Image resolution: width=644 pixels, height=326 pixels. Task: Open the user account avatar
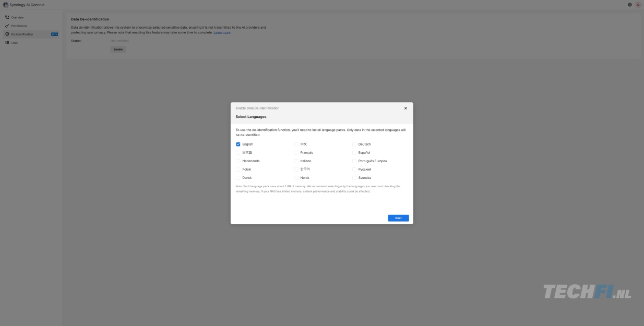[638, 5]
